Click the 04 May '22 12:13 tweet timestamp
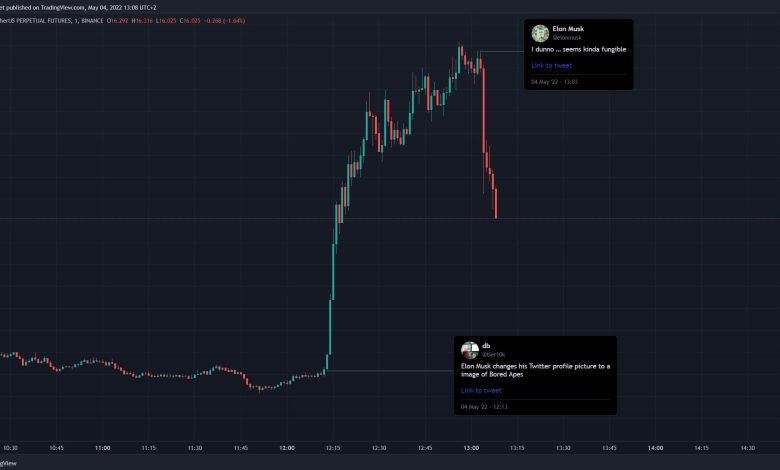The width and height of the screenshot is (780, 470). pos(484,407)
